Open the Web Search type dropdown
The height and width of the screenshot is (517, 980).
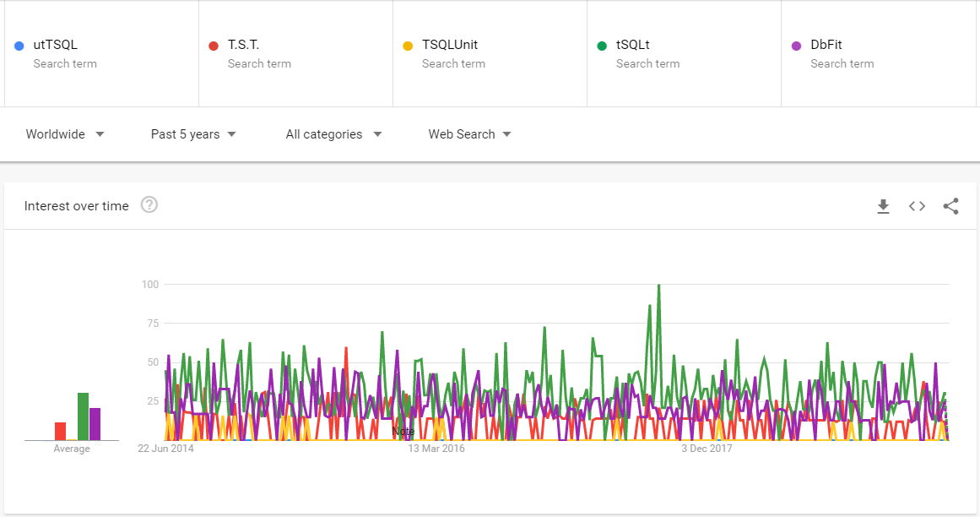[469, 133]
